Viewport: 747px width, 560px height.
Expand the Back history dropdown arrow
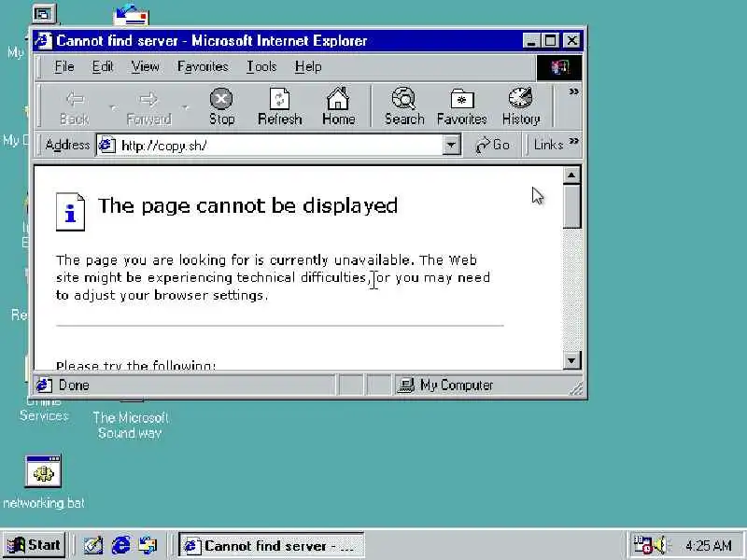point(112,107)
